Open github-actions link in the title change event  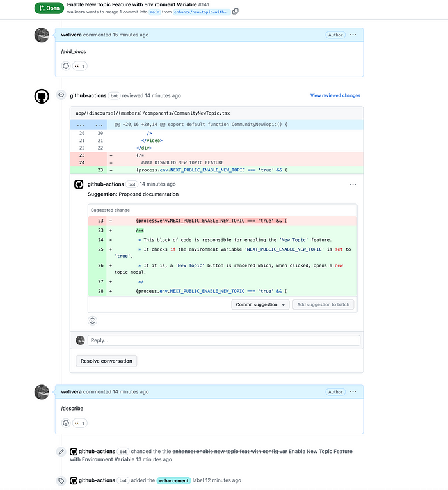coord(97,451)
